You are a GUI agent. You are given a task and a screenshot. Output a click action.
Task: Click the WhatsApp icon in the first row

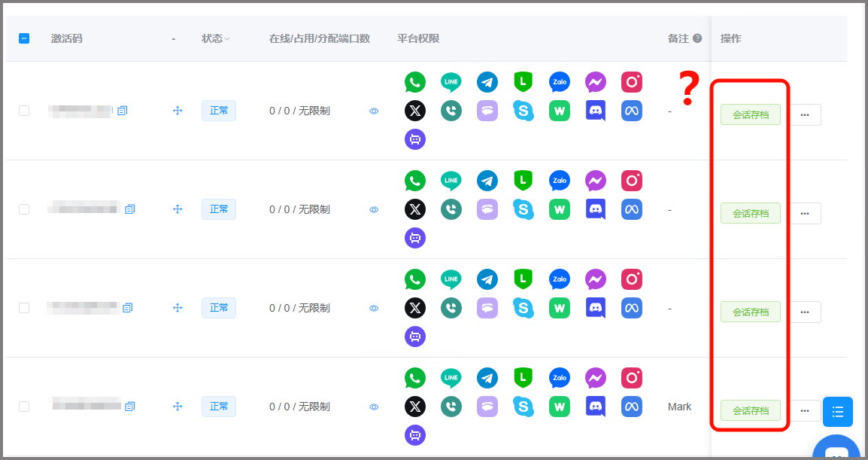point(414,82)
